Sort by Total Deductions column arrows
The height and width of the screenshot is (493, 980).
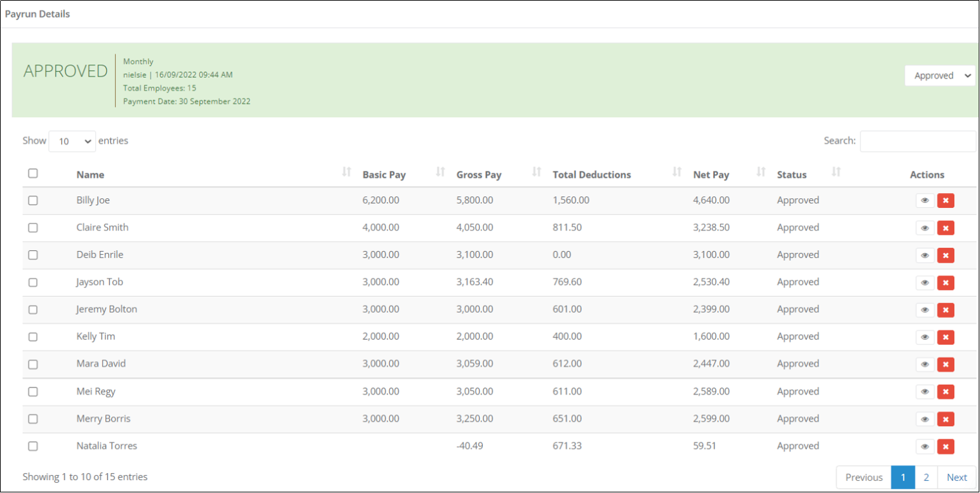pos(677,172)
